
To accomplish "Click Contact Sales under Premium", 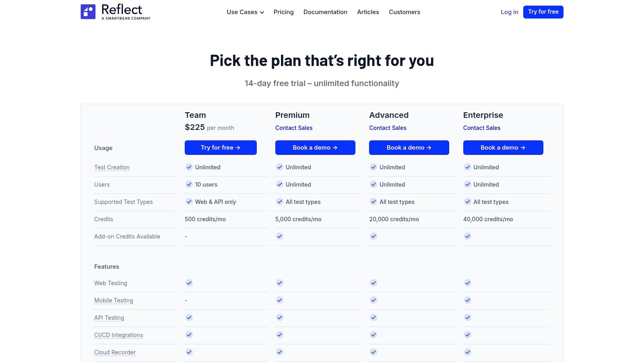I will point(294,128).
